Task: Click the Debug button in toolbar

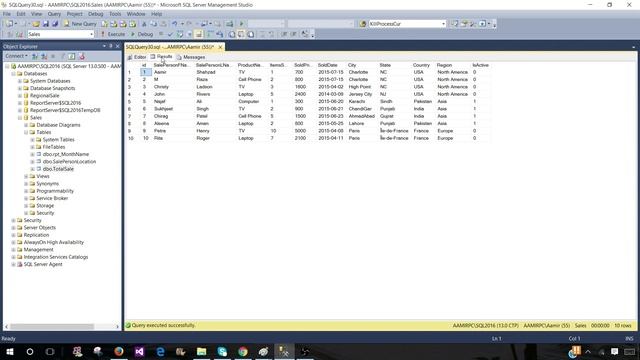Action: 142,34
